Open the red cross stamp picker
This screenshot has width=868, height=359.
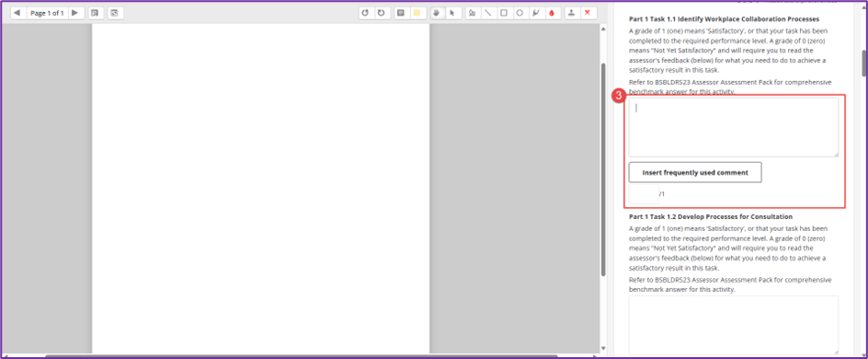(x=588, y=13)
